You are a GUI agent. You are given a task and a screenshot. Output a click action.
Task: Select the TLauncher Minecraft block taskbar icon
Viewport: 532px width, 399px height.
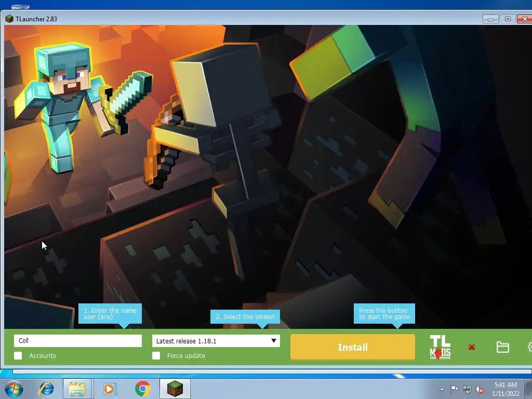tap(175, 389)
